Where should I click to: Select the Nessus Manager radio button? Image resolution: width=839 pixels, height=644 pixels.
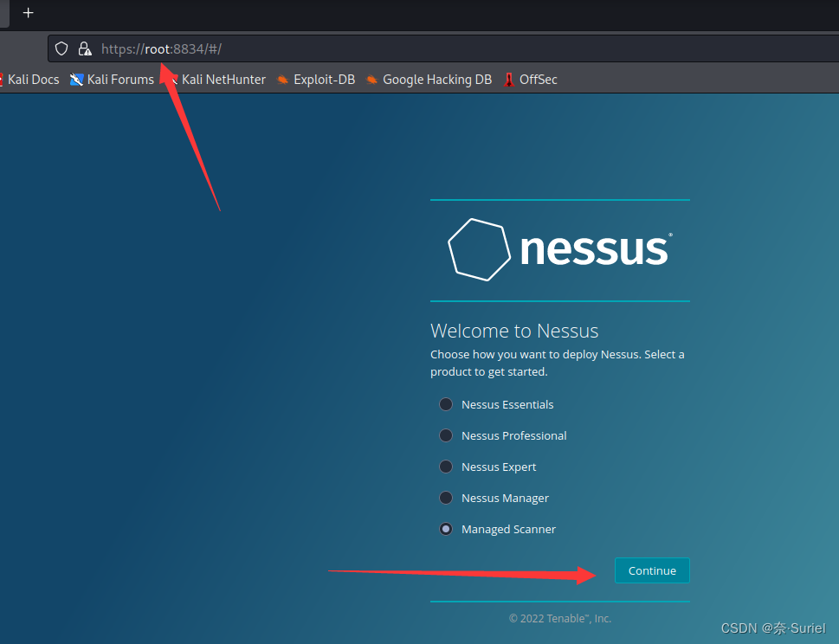pos(446,498)
